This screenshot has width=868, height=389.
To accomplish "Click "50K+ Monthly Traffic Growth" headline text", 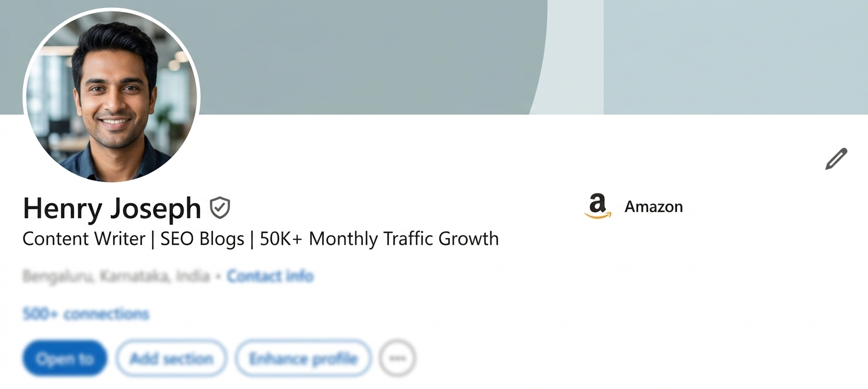I will tap(379, 239).
